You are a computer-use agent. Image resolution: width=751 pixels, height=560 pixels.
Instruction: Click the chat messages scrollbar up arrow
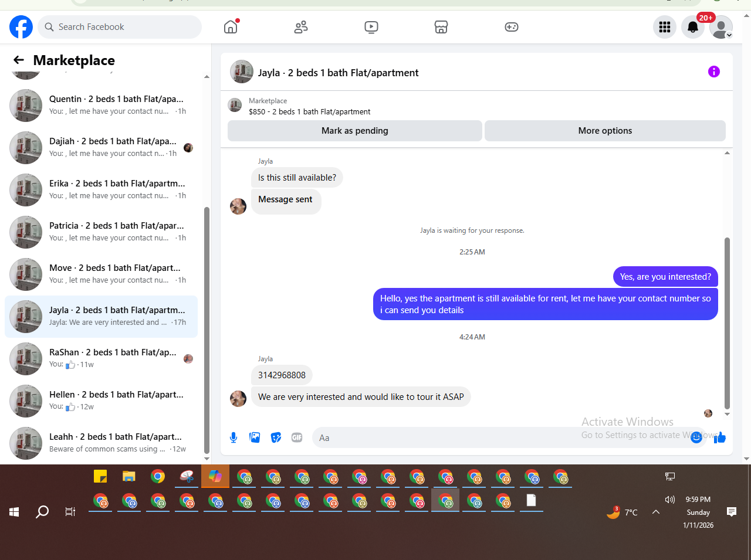tap(728, 153)
